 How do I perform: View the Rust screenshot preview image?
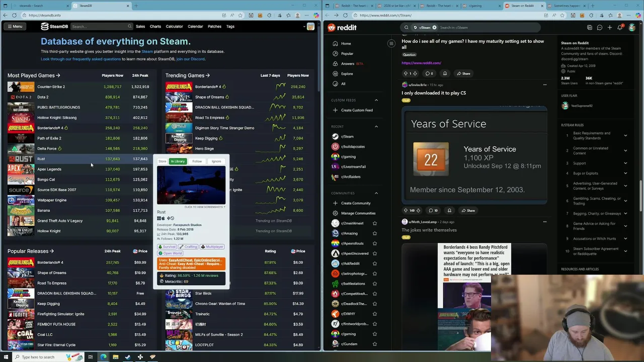click(x=191, y=185)
